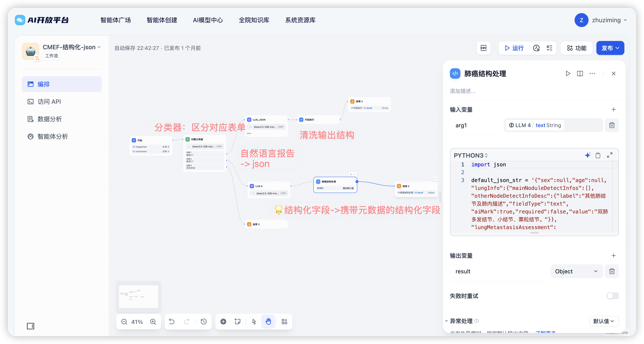This screenshot has height=344, width=644.
Task: Go to 智能体广场 in top nav
Action: point(115,20)
